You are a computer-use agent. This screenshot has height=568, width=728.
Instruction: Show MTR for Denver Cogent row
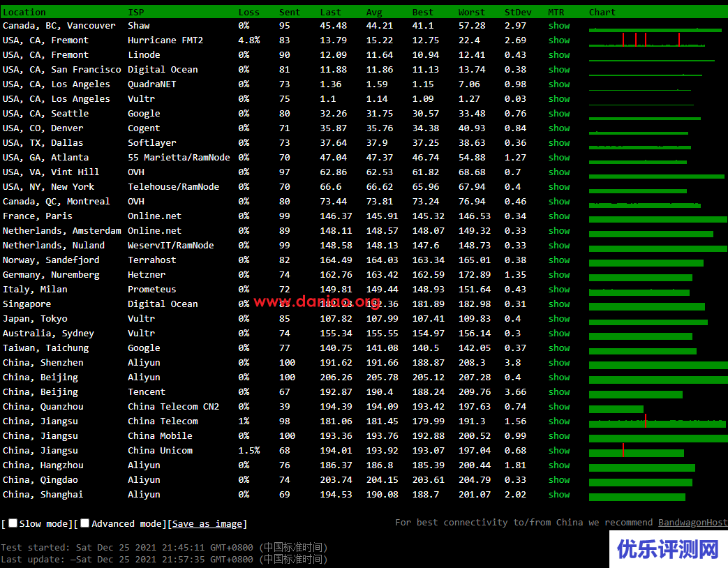click(x=559, y=128)
